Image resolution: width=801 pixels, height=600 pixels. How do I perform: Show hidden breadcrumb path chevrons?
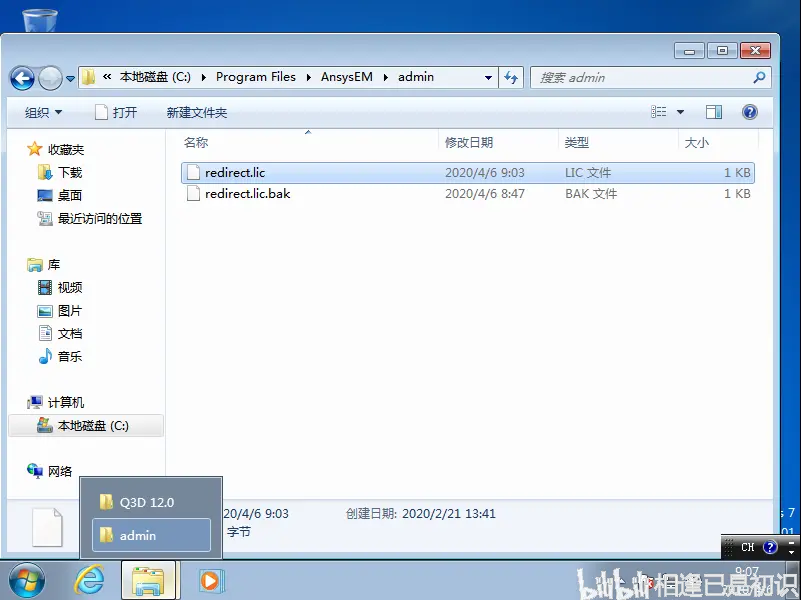[x=107, y=77]
